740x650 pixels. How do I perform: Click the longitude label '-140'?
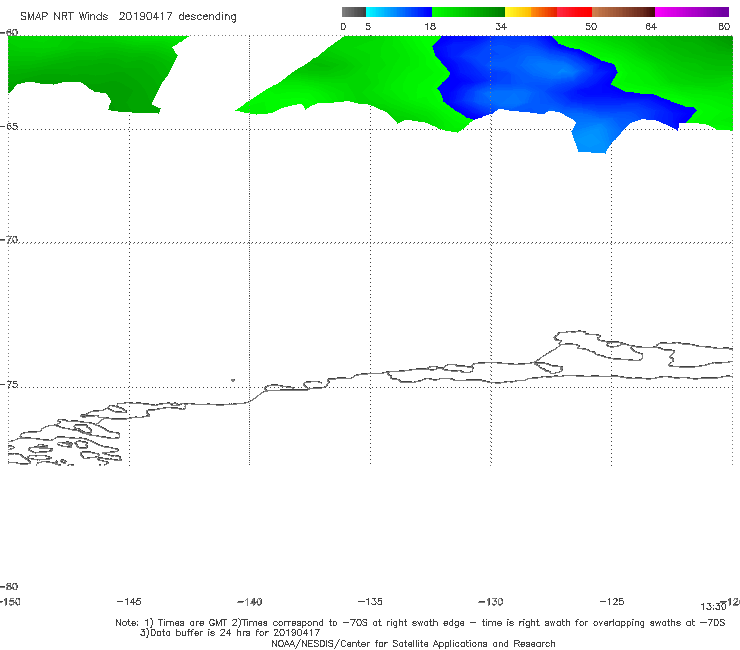coord(250,601)
